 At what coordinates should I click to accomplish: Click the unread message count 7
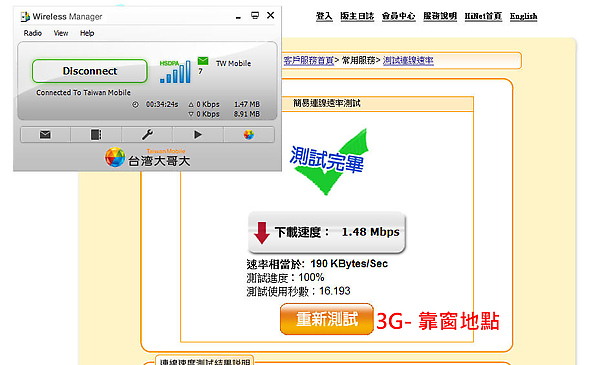tap(200, 72)
